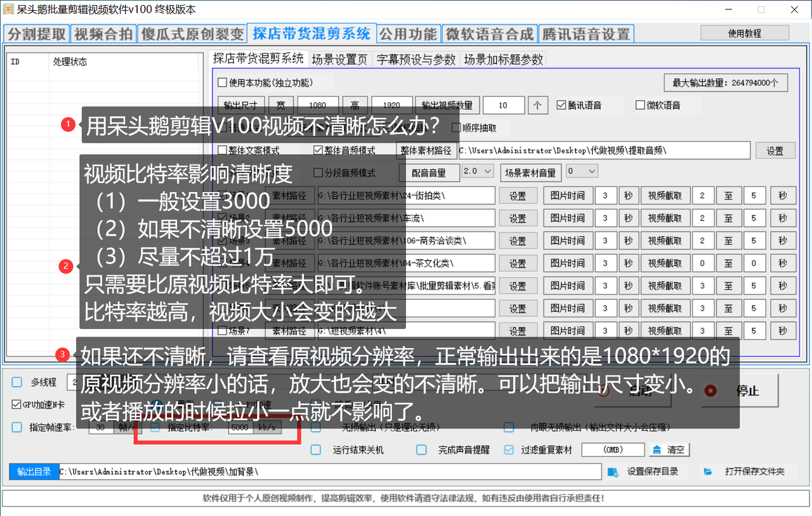The height and width of the screenshot is (516, 812).
Task: Click the 停止 button
Action: [x=738, y=390]
